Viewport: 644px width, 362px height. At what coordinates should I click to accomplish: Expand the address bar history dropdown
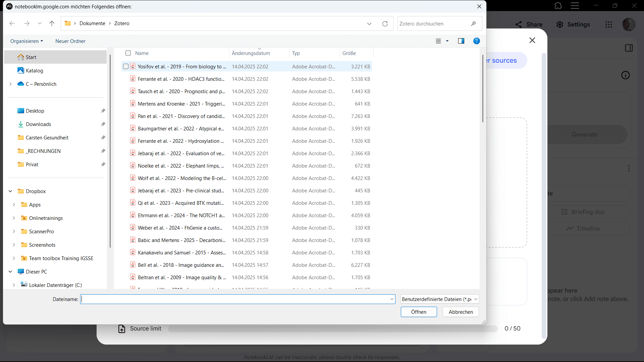click(x=369, y=24)
